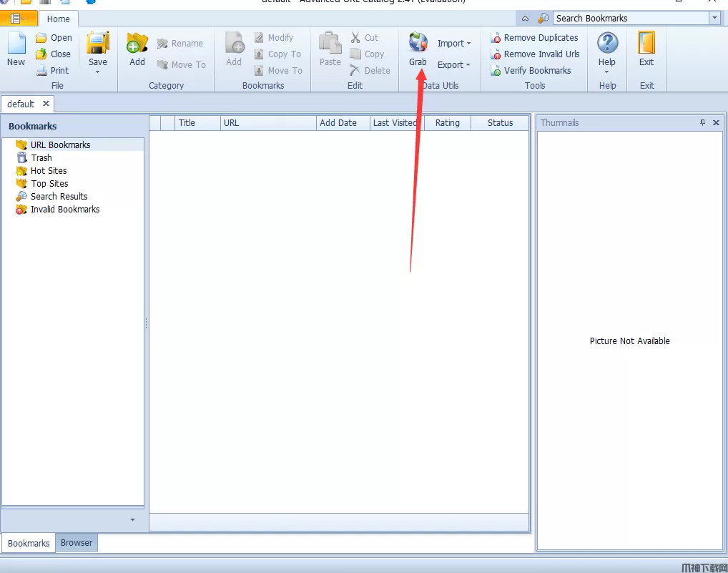Image resolution: width=728 pixels, height=573 pixels.
Task: Sort by Last Visited column header
Action: tap(397, 123)
